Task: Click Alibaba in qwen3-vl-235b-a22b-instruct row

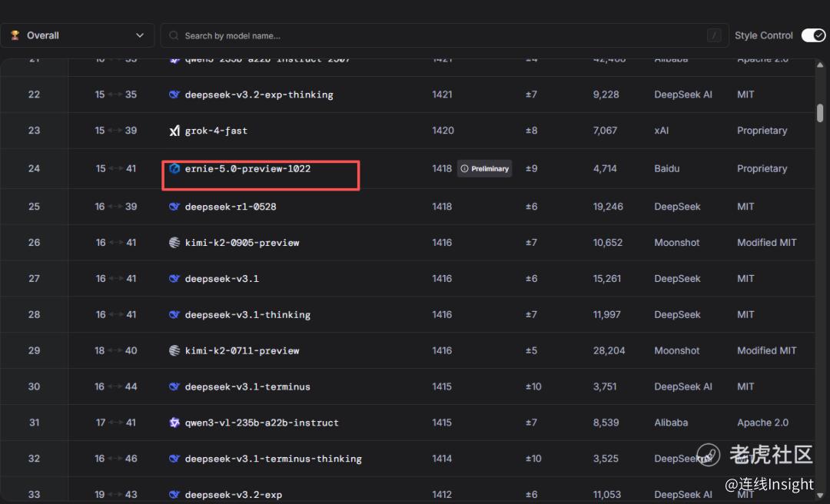Action: (x=671, y=423)
